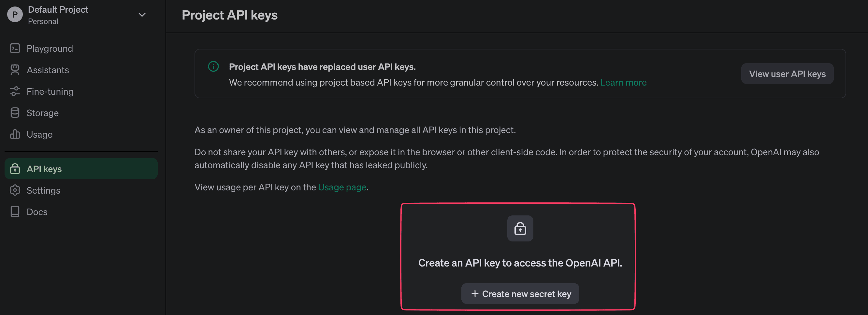Click the Default Project name

pyautogui.click(x=58, y=9)
